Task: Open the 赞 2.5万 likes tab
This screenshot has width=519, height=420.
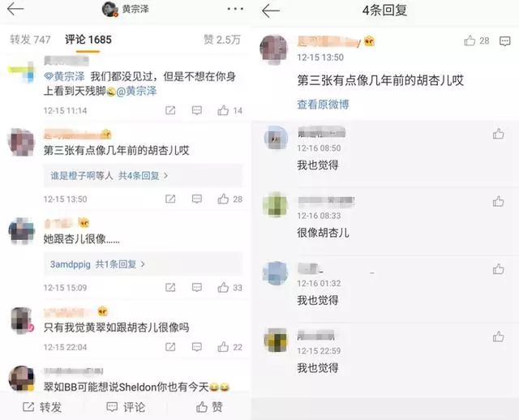Action: 221,40
